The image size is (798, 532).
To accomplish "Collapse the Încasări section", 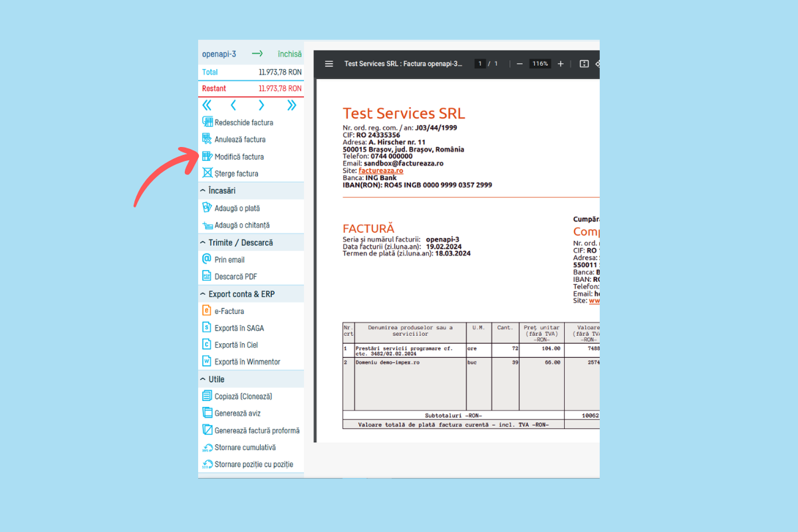I will click(203, 191).
